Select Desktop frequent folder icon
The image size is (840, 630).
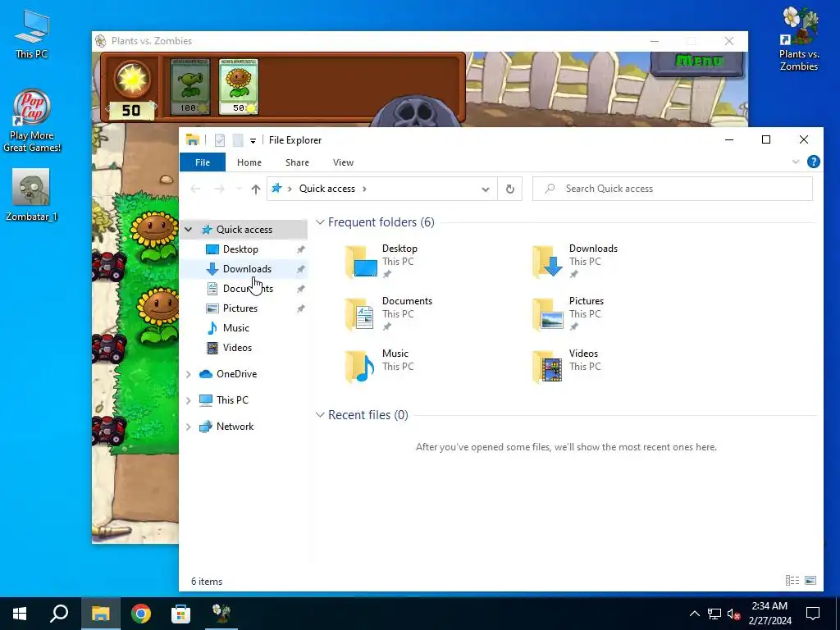click(x=361, y=262)
